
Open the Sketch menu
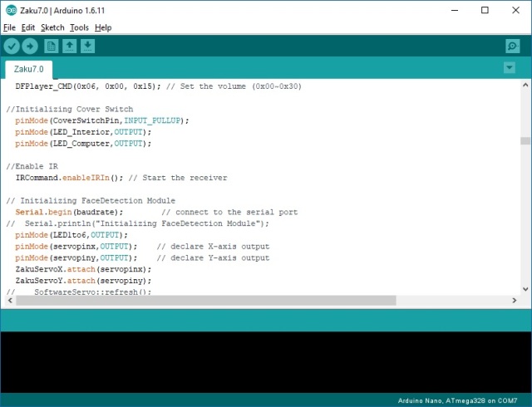(51, 27)
